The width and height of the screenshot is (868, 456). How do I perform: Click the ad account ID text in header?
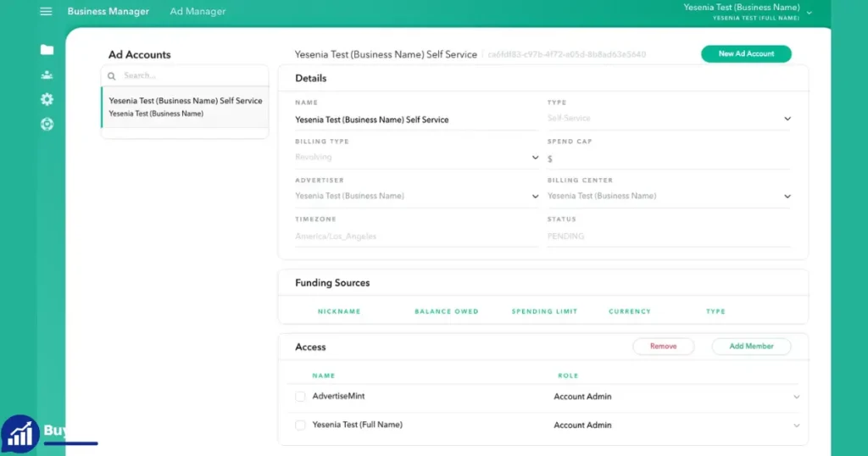coord(567,54)
